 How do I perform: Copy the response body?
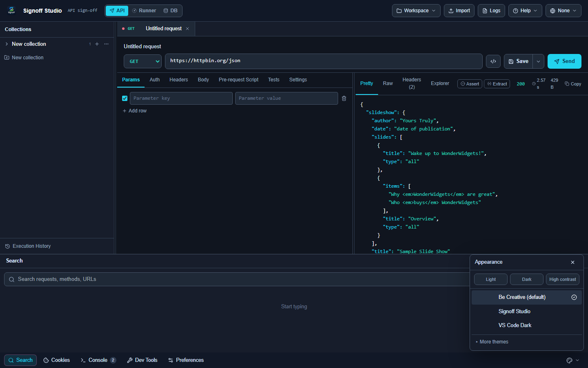(x=573, y=84)
